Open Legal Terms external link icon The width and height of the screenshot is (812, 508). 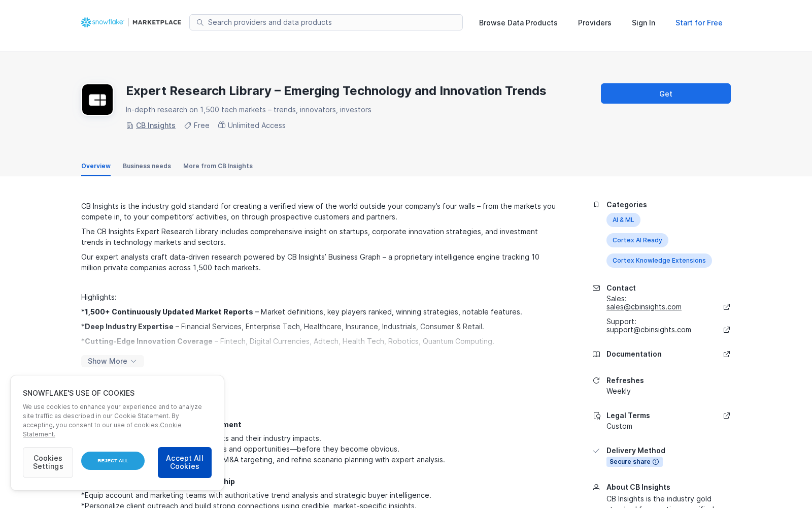tap(727, 416)
